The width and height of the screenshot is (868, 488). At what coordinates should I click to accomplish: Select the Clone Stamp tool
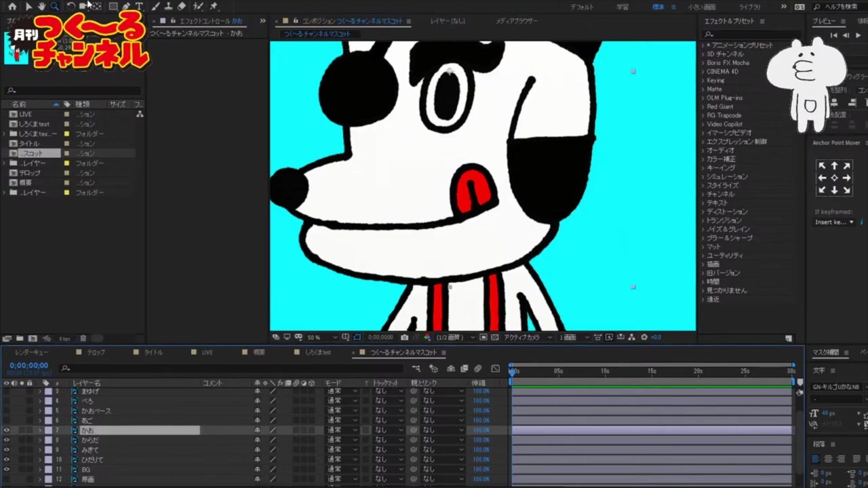coord(168,6)
